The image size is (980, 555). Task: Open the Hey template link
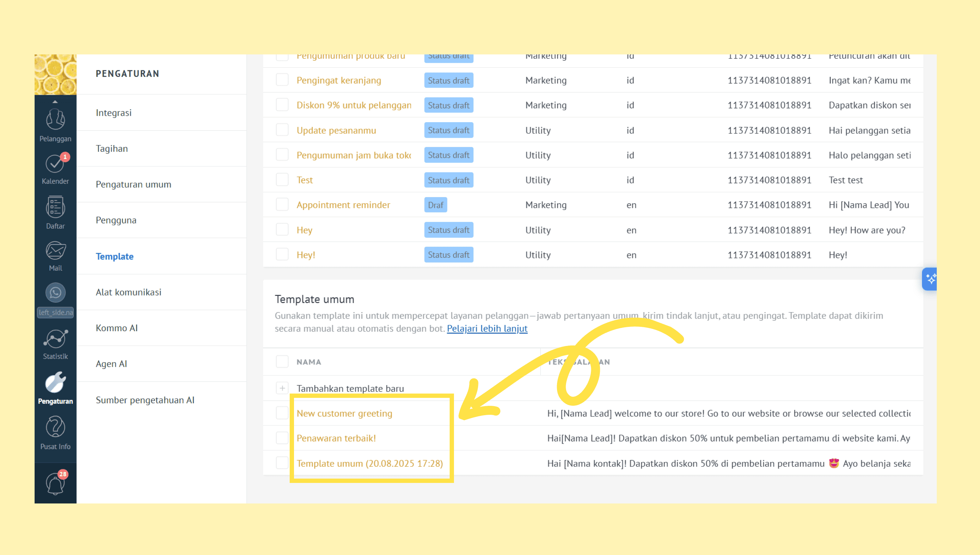(x=304, y=230)
